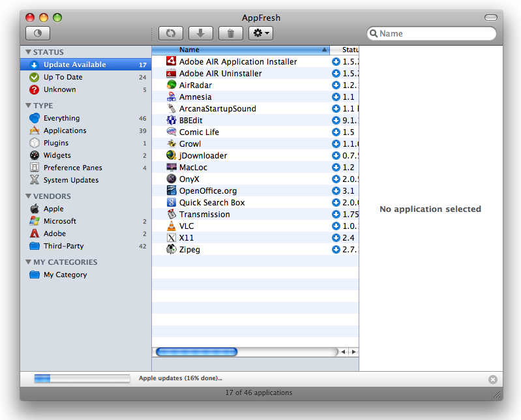Select Update Available in sidebar

tap(85, 65)
